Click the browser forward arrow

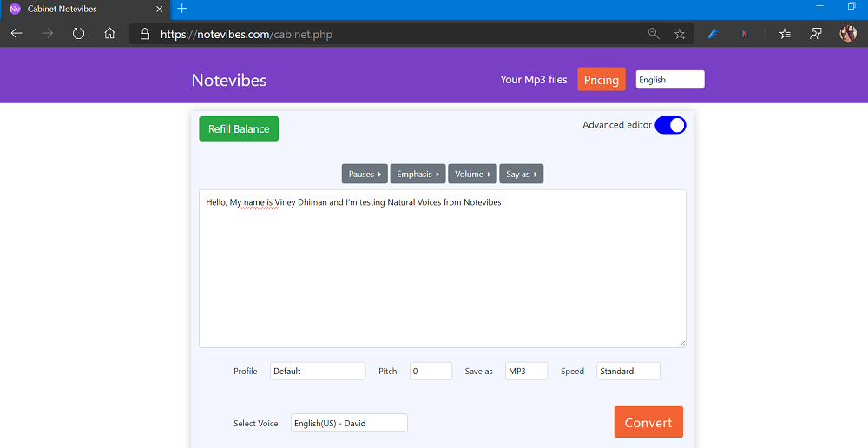pos(48,34)
